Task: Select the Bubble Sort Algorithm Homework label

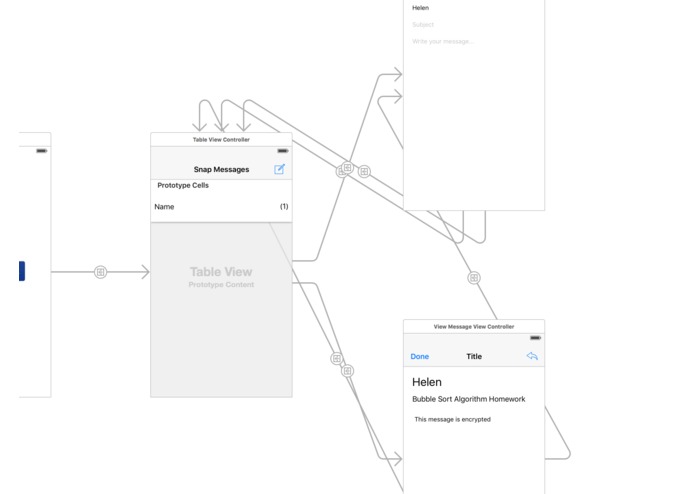Action: pyautogui.click(x=469, y=399)
